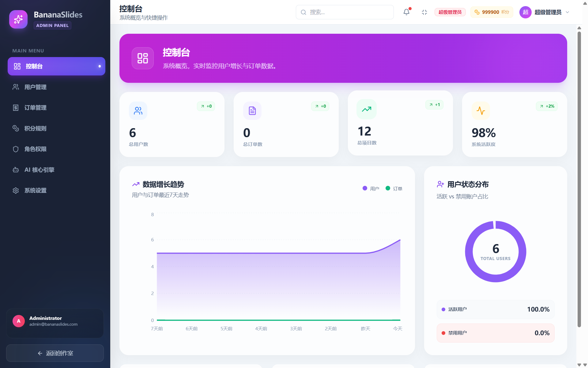588x368 pixels.
Task: Click the 活跃用户 100.0% row
Action: pyautogui.click(x=496, y=309)
